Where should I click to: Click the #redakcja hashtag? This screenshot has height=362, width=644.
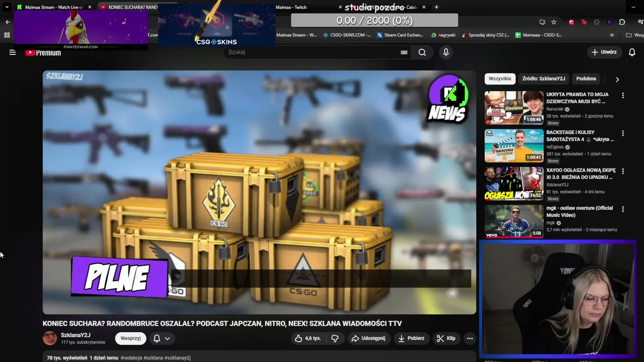click(131, 358)
